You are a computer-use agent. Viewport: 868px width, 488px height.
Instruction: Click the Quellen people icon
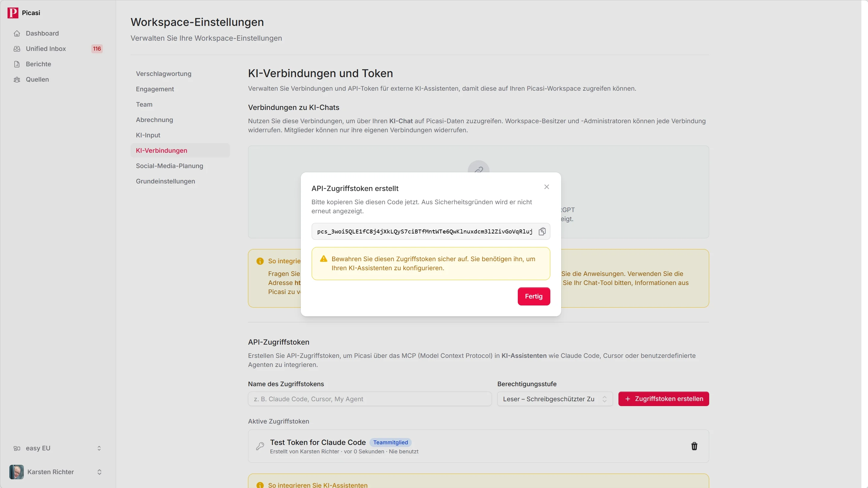pyautogui.click(x=17, y=80)
